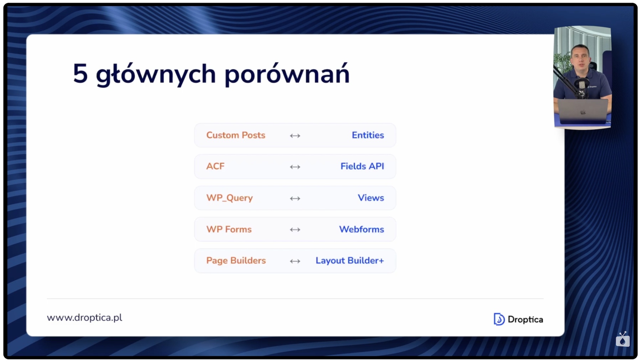Click the Droptica TV icon in the corner
The height and width of the screenshot is (364, 641).
pos(623,341)
